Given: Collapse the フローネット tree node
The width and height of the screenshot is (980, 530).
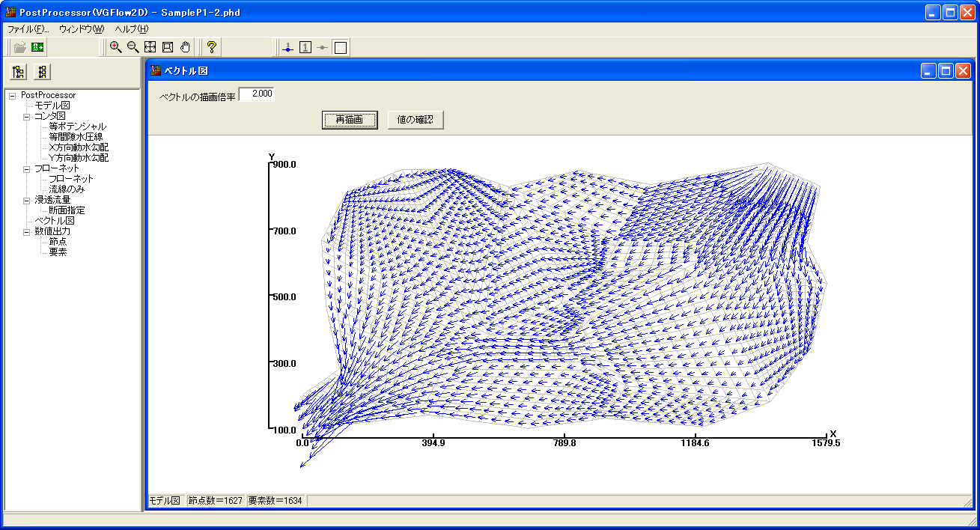Looking at the screenshot, I should 26,168.
